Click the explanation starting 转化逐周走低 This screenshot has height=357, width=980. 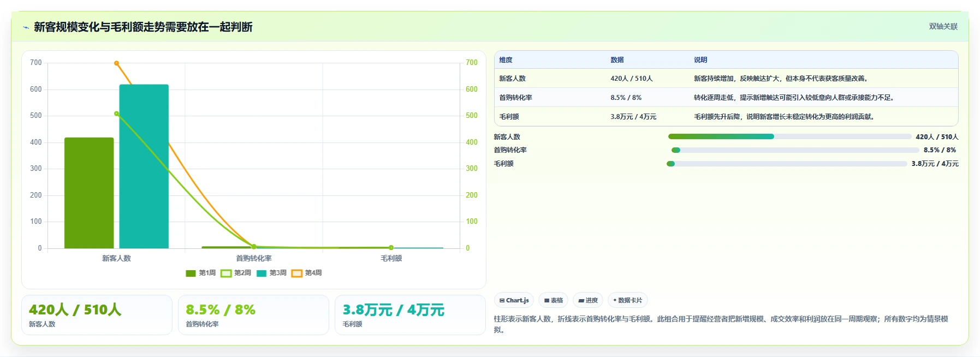(794, 98)
